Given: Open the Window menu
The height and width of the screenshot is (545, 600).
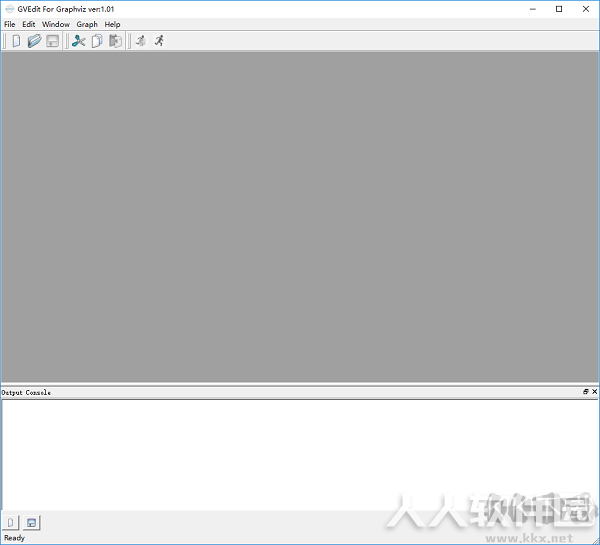Looking at the screenshot, I should (x=56, y=24).
